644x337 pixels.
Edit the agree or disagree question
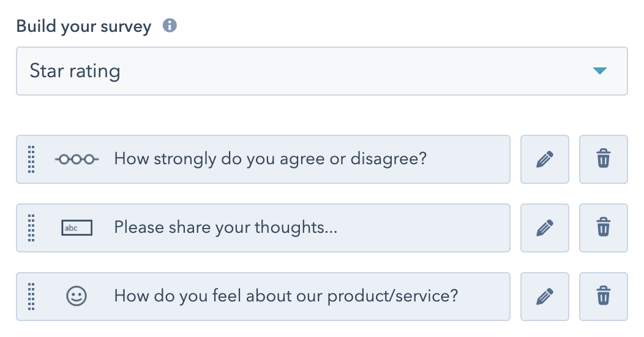[x=544, y=159]
